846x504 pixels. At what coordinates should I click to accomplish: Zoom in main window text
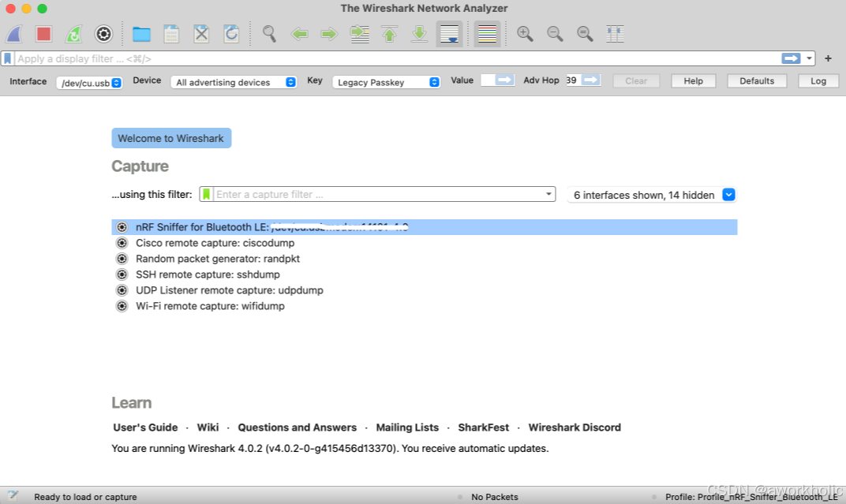[x=525, y=34]
